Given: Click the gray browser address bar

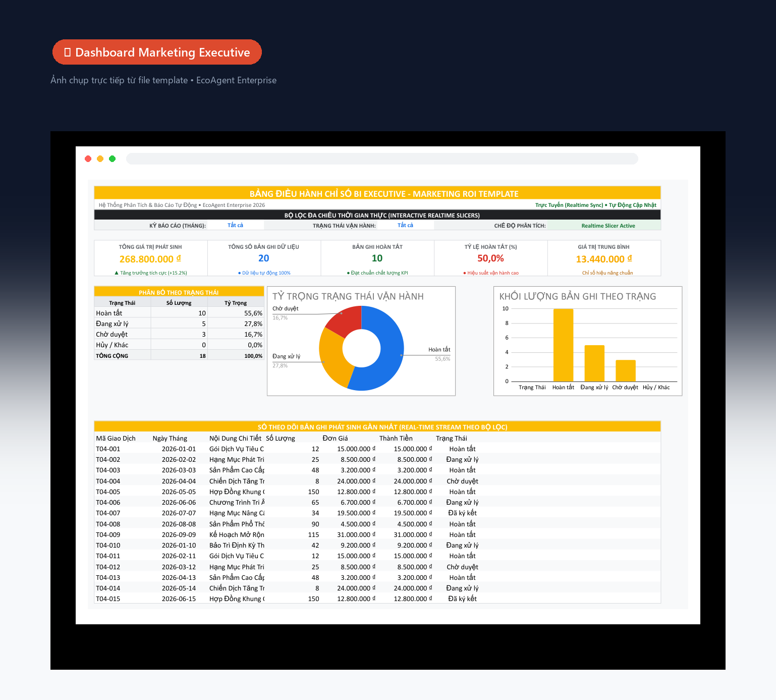Looking at the screenshot, I should click(x=382, y=159).
